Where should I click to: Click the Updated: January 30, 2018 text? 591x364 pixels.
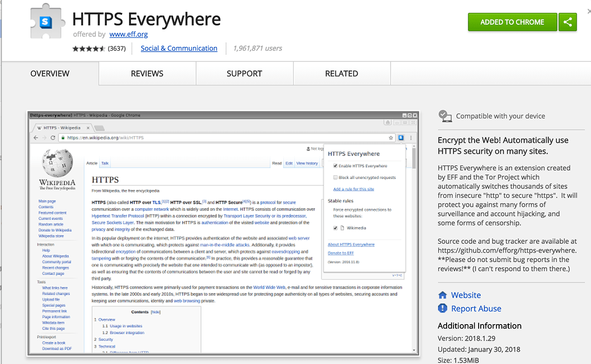tap(479, 350)
